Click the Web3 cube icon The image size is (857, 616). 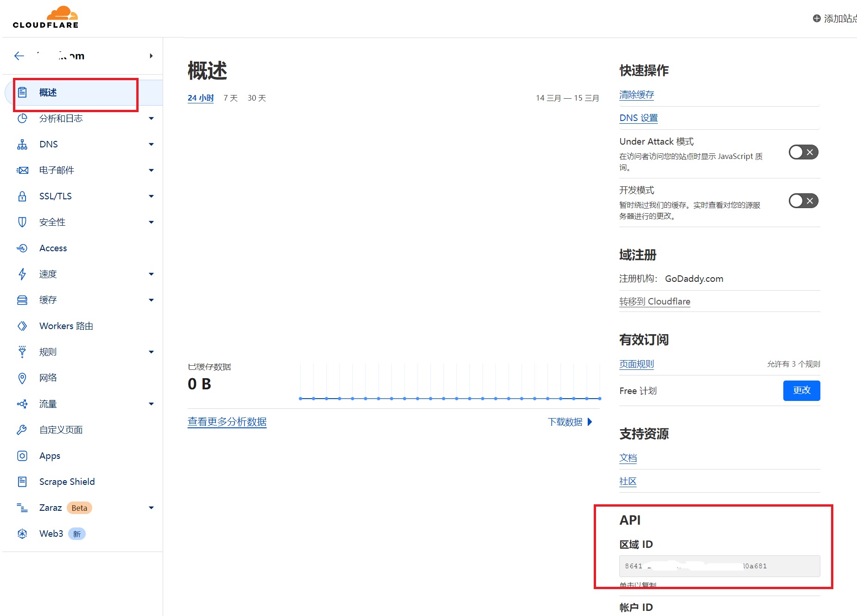[22, 533]
